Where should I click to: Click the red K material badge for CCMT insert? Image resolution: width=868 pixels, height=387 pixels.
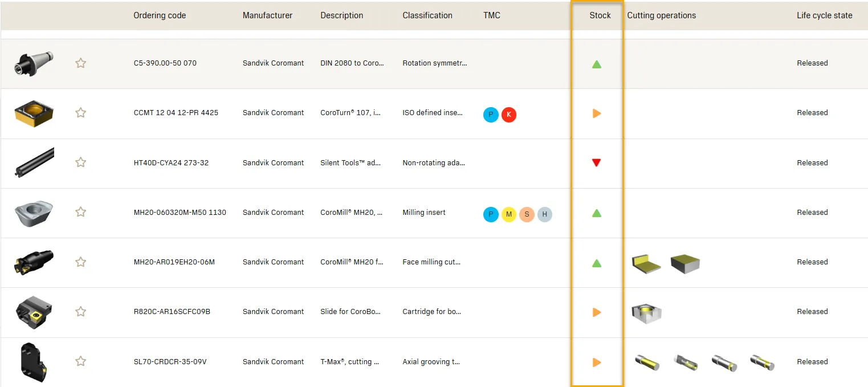point(509,115)
